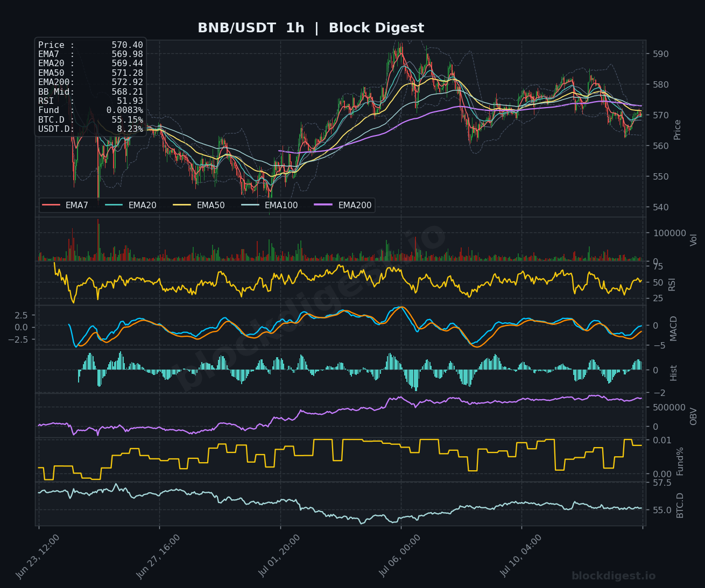Click the RSI 75 axis label

click(x=658, y=267)
